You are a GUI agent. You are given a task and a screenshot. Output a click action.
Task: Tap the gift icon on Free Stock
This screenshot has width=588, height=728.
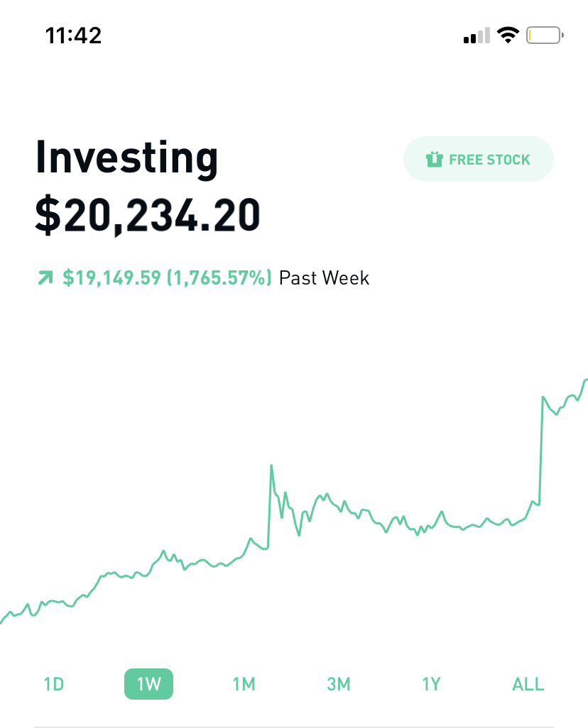click(434, 160)
